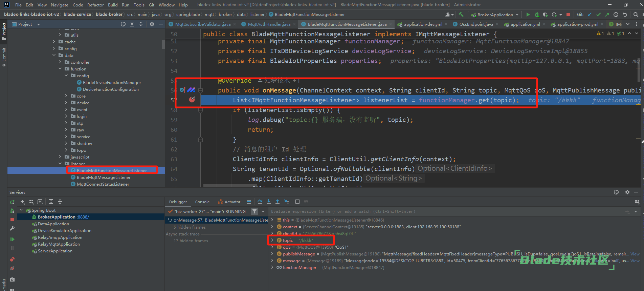Viewport: 644px width, 291px height.
Task: Stop the running application in the top toolbar
Action: [x=568, y=15]
